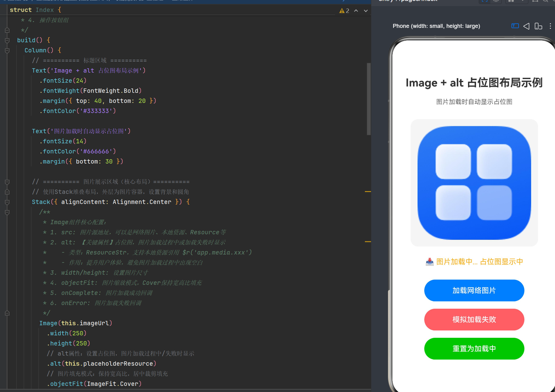Open the multi-device preview icon

(538, 26)
